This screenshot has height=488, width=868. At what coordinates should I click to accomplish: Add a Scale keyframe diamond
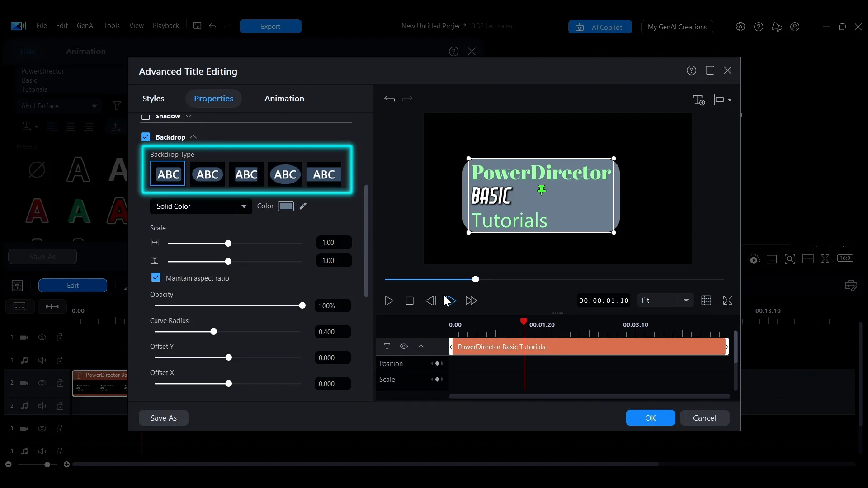point(437,379)
